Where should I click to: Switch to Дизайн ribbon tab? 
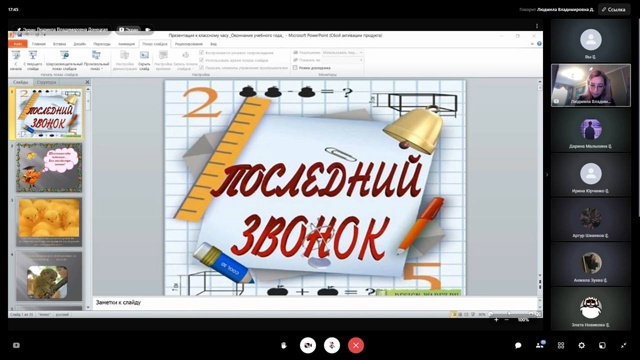[80, 44]
